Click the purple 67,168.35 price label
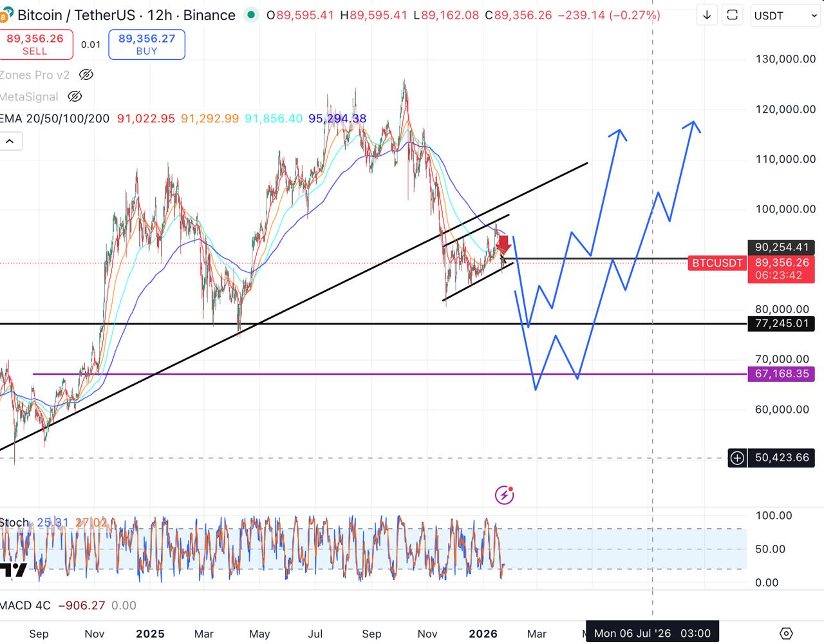This screenshot has height=644, width=824. pyautogui.click(x=782, y=374)
